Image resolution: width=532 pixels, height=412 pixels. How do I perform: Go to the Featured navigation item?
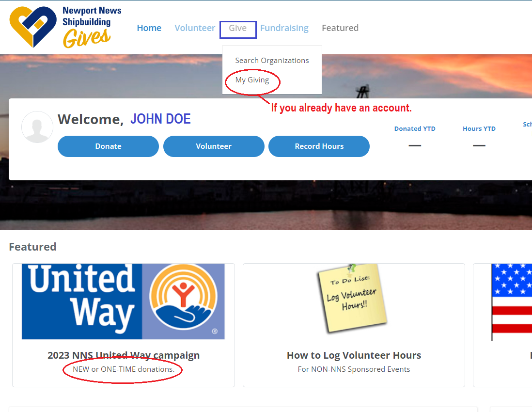pyautogui.click(x=340, y=28)
